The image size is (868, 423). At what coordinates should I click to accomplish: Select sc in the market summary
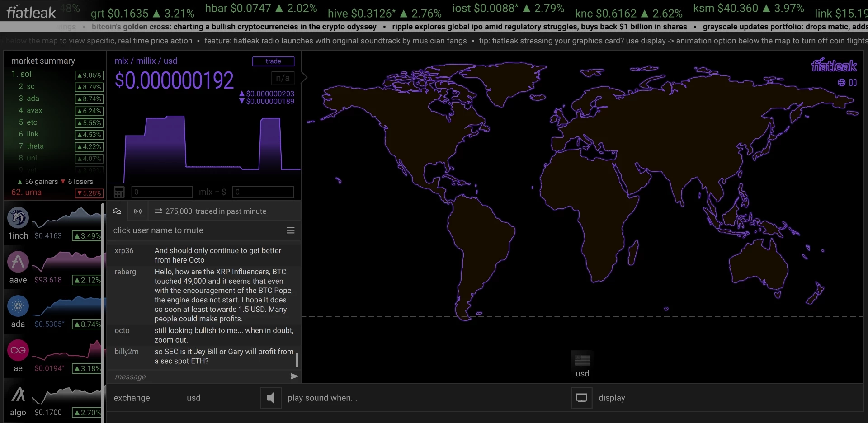pyautogui.click(x=27, y=86)
